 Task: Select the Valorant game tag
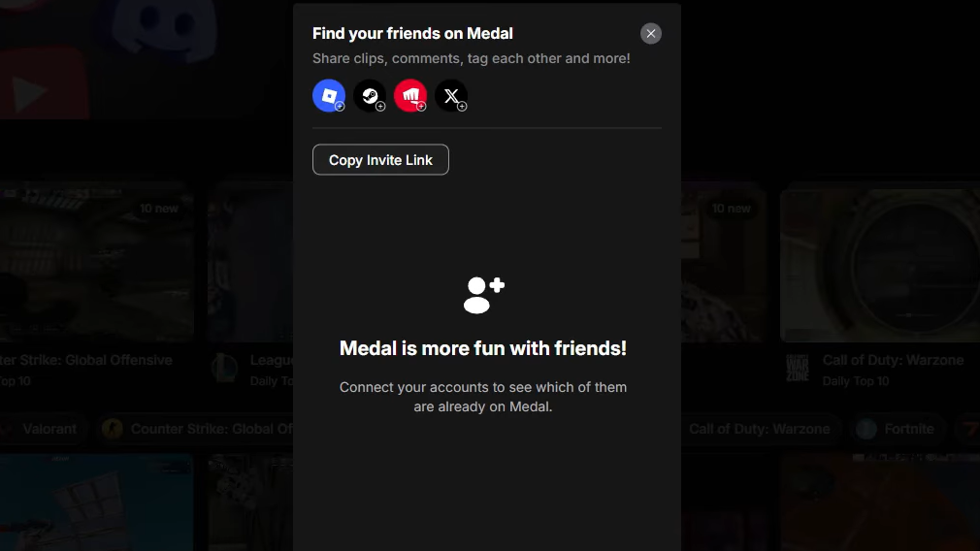tap(42, 429)
